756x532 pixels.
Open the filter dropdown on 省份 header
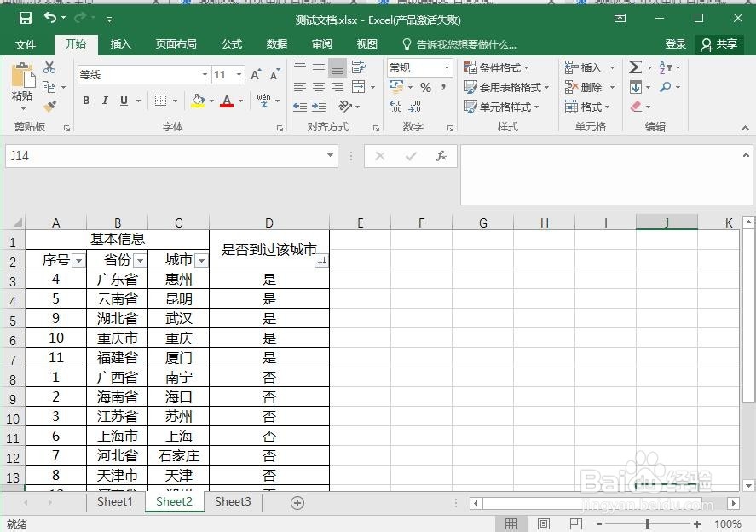coord(138,259)
